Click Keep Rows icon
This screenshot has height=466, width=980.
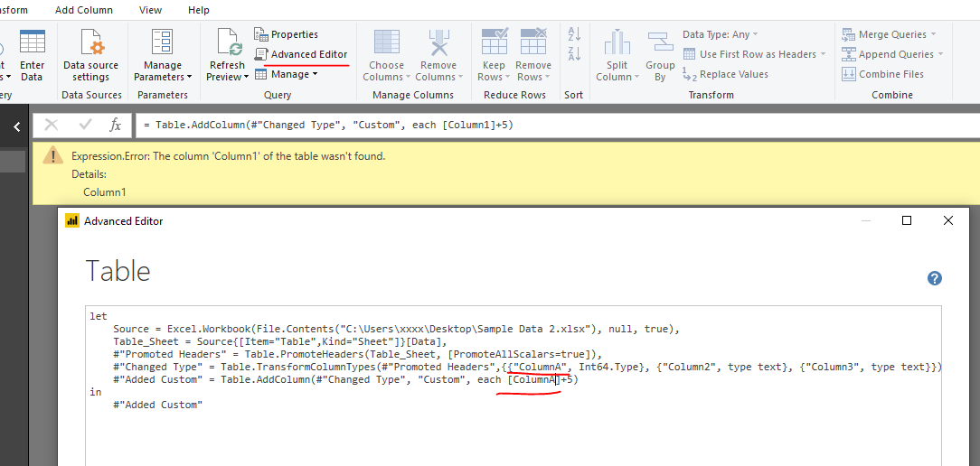pos(495,42)
